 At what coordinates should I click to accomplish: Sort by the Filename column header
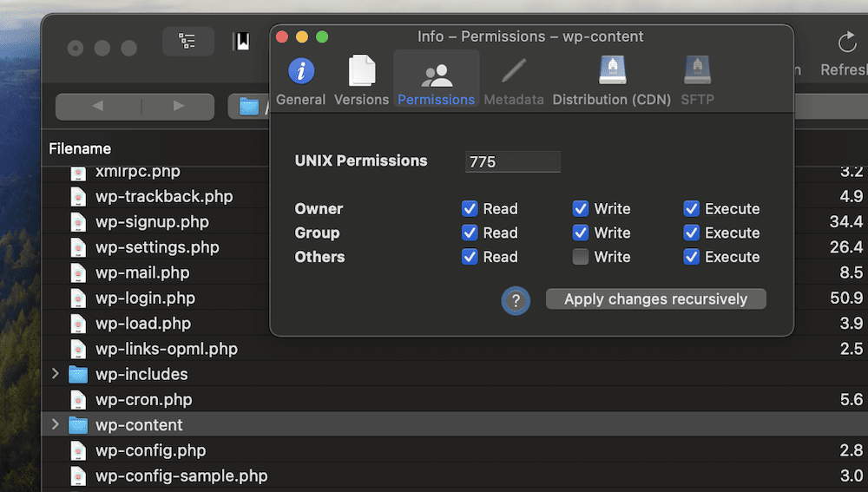click(80, 148)
